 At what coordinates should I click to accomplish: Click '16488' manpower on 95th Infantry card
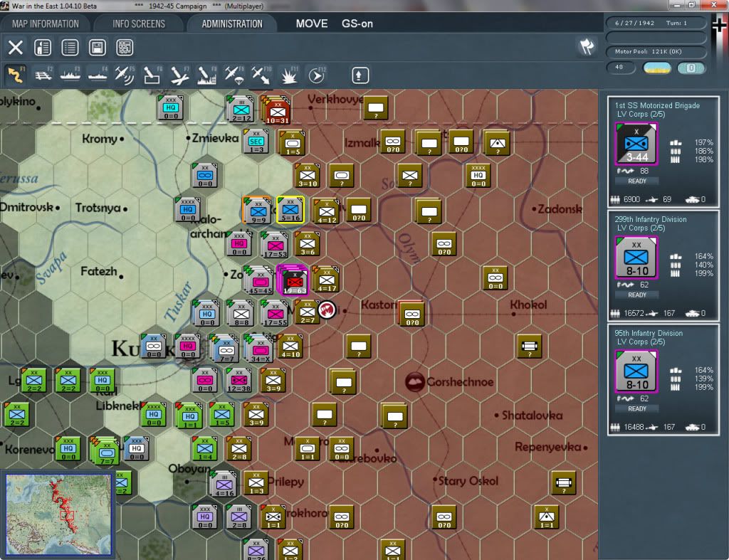(634, 427)
